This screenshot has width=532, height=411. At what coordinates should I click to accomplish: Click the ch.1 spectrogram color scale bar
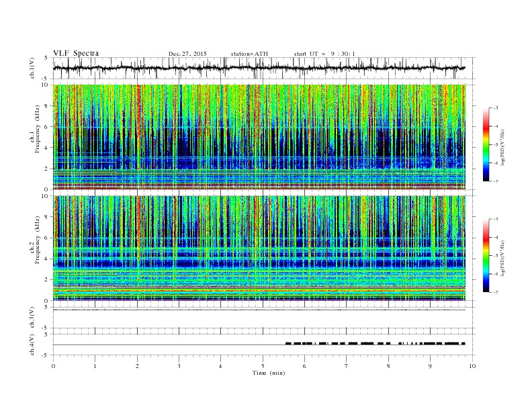click(x=486, y=144)
